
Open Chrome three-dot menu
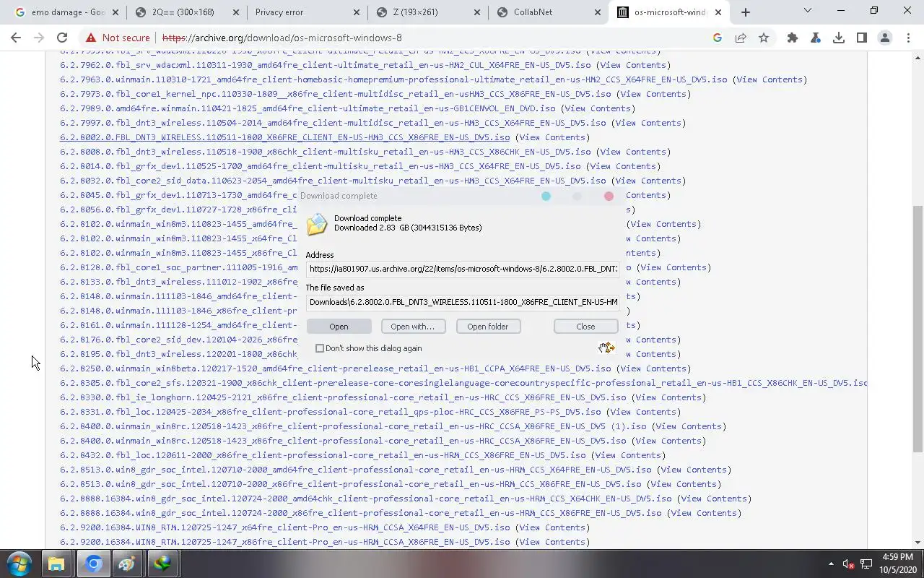point(908,38)
